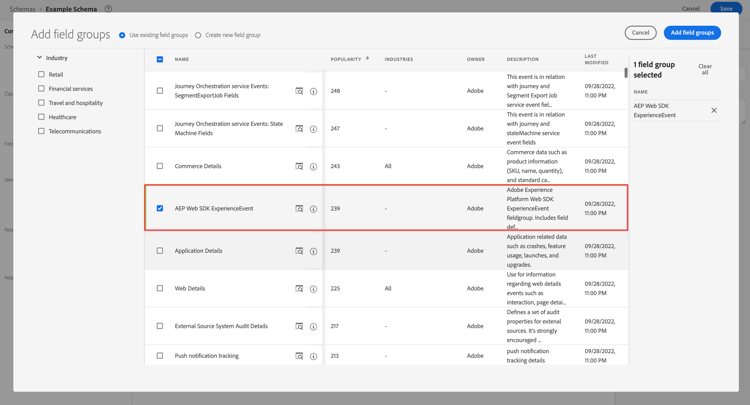Remove AEP Web SDK ExperienceEvent from selection
The width and height of the screenshot is (750, 405).
[714, 110]
